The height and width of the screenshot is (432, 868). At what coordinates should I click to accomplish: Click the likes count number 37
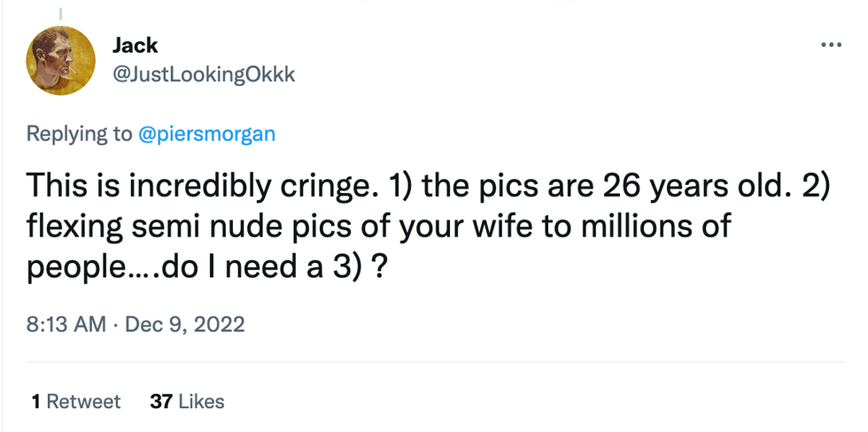click(x=160, y=401)
